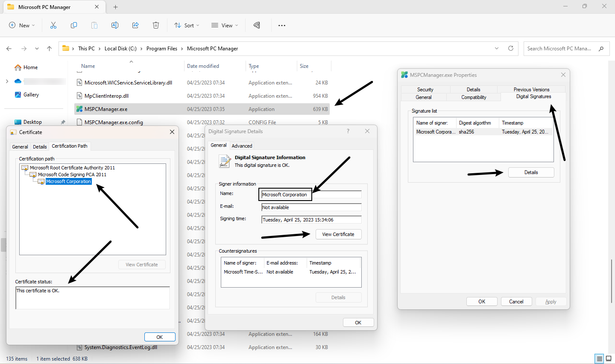
Task: Click the signer Name field Microsoft Corporation
Action: pyautogui.click(x=311, y=195)
